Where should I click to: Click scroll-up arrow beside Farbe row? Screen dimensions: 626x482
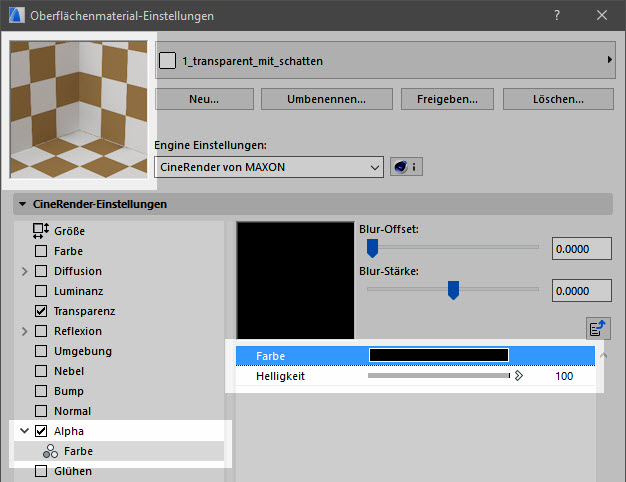tap(604, 355)
